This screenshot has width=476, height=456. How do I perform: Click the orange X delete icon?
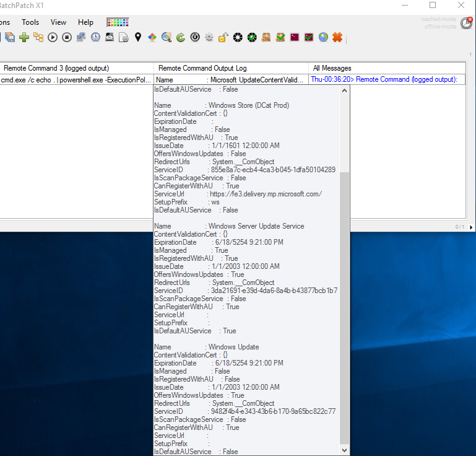click(x=337, y=37)
